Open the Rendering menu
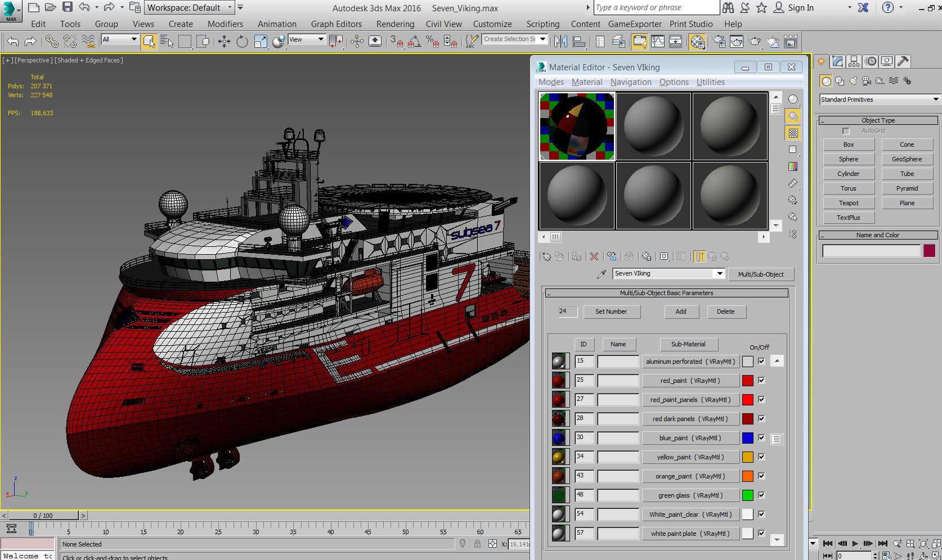This screenshot has width=942, height=560. pos(395,24)
